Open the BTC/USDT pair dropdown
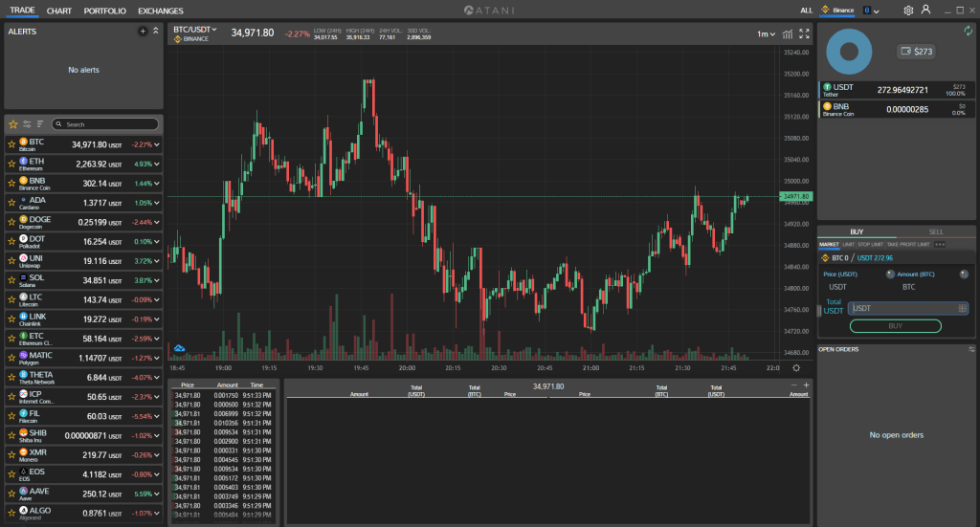 pyautogui.click(x=195, y=30)
